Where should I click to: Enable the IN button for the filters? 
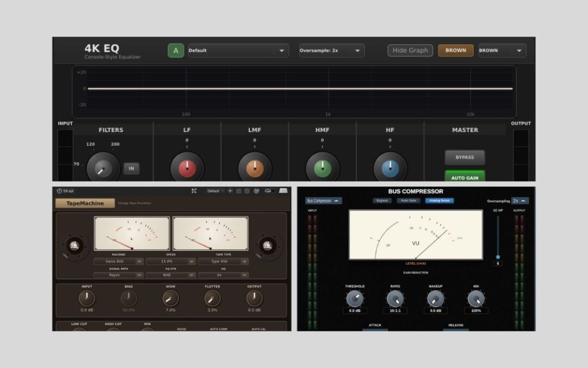click(131, 168)
